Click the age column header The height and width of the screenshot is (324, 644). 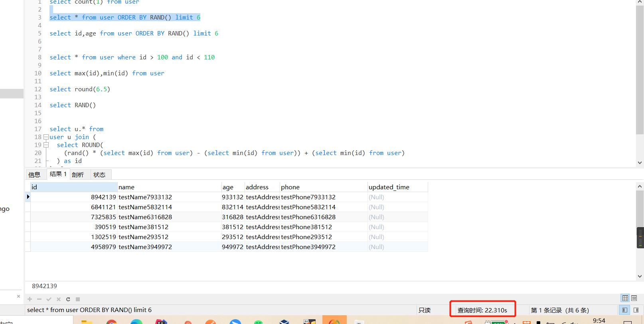point(233,187)
